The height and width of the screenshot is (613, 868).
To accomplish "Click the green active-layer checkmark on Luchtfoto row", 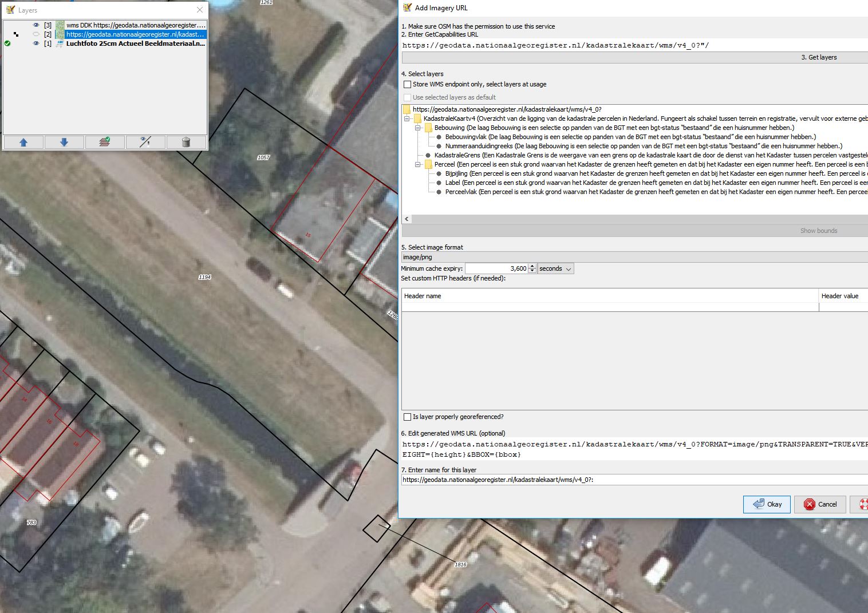I will click(x=7, y=43).
